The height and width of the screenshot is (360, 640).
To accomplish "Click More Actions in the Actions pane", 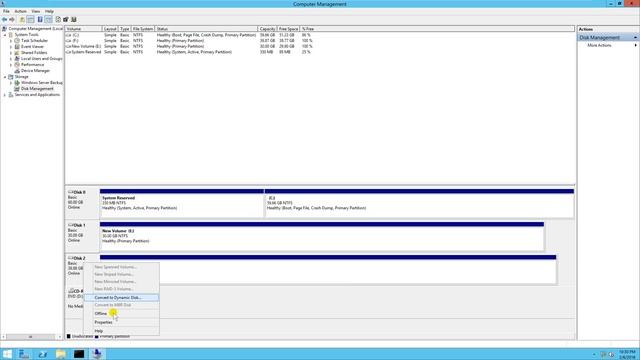I will click(599, 45).
